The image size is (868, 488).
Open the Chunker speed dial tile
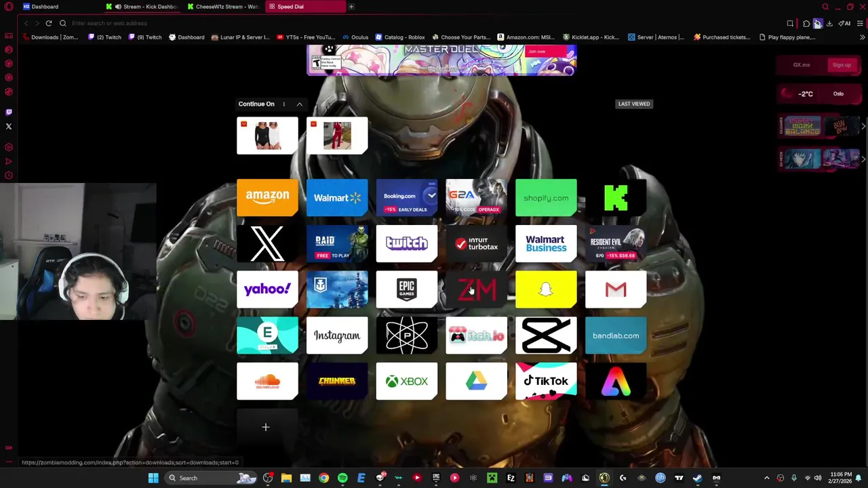(x=337, y=381)
